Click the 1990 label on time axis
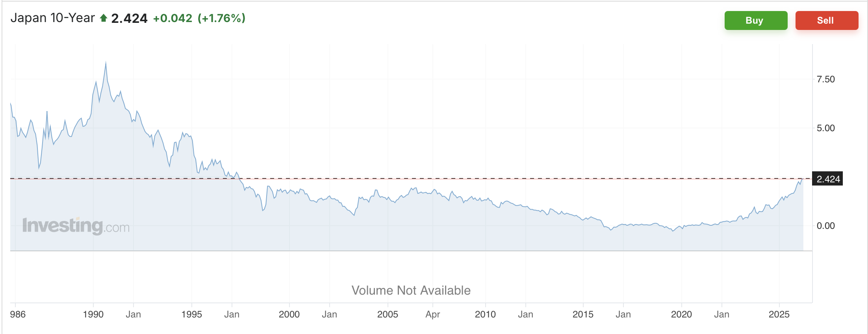868x334 pixels. 93,314
